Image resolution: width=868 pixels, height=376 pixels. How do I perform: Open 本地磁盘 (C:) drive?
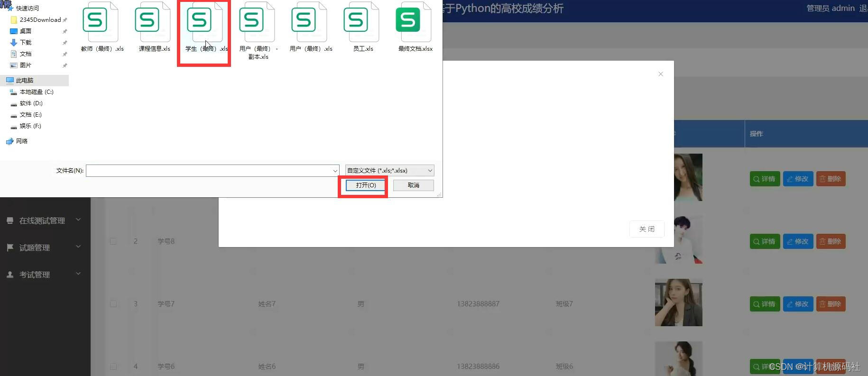[x=37, y=92]
